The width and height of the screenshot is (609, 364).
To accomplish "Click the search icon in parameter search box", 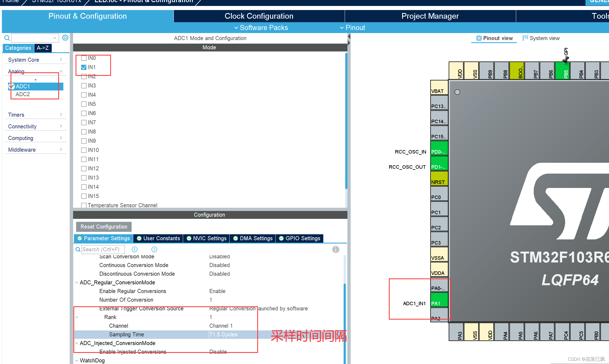I will pos(78,249).
